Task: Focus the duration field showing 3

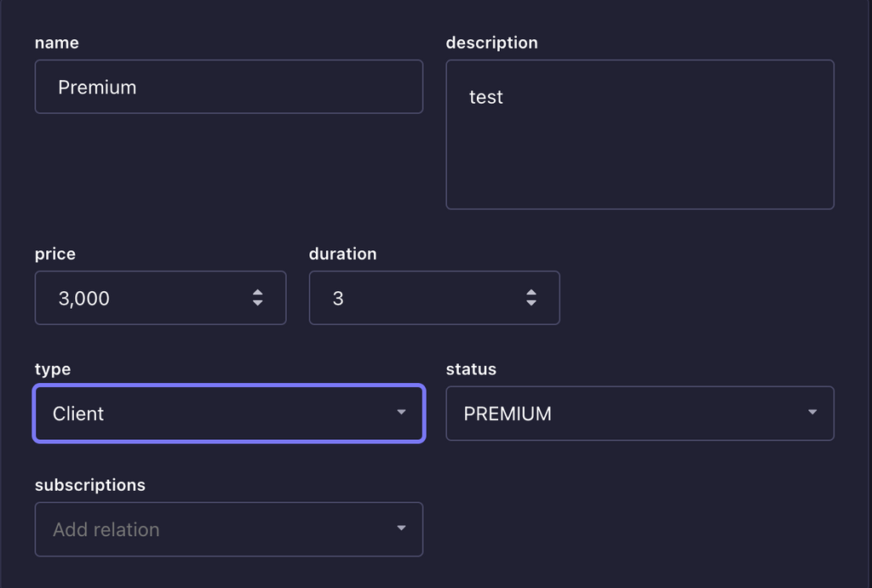Action: pyautogui.click(x=434, y=298)
